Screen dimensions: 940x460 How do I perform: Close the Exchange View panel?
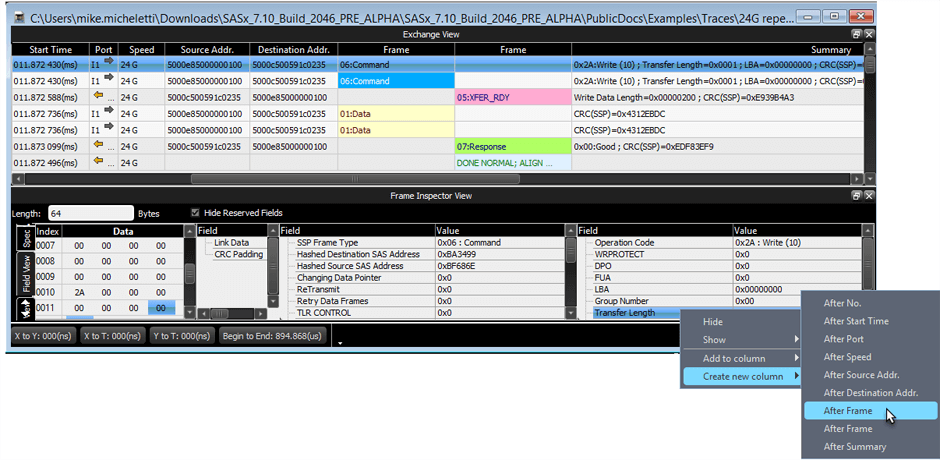(x=869, y=34)
